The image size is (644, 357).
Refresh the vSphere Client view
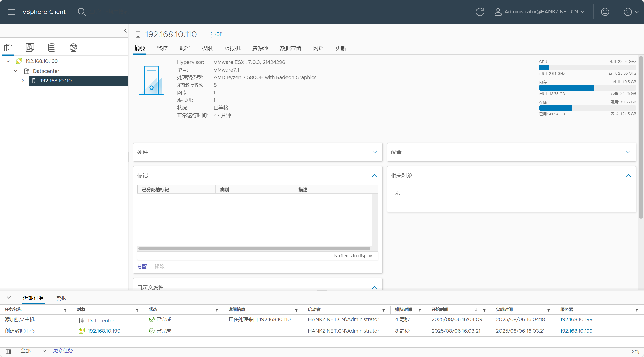480,12
